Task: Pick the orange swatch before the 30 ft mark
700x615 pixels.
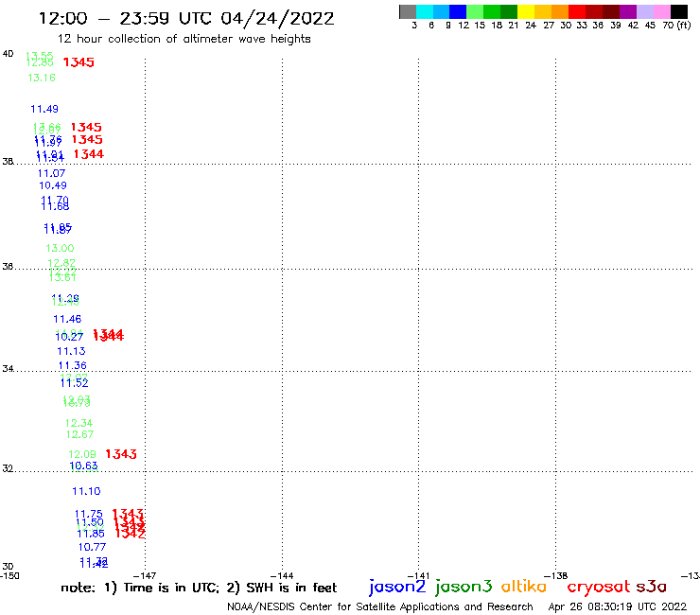Action: [x=560, y=11]
